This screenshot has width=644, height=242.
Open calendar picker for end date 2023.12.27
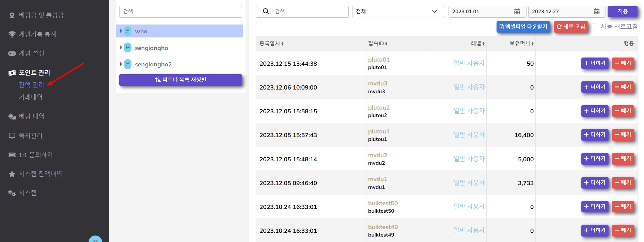(596, 12)
